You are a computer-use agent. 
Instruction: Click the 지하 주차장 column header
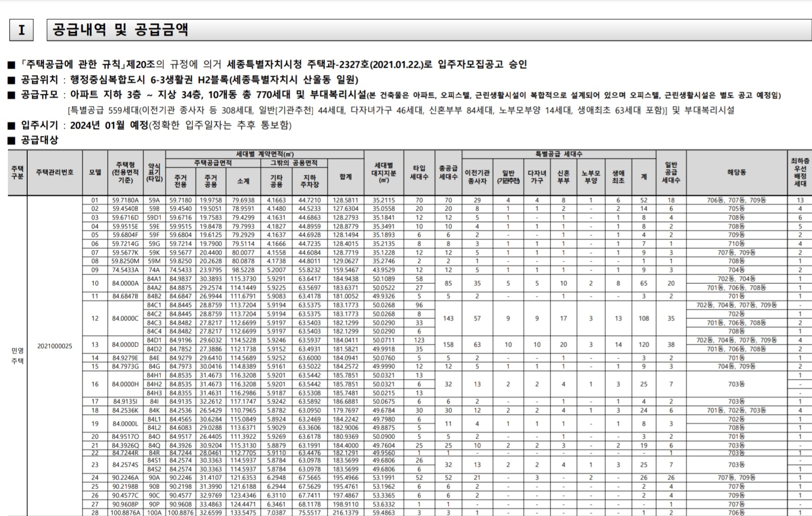click(309, 181)
